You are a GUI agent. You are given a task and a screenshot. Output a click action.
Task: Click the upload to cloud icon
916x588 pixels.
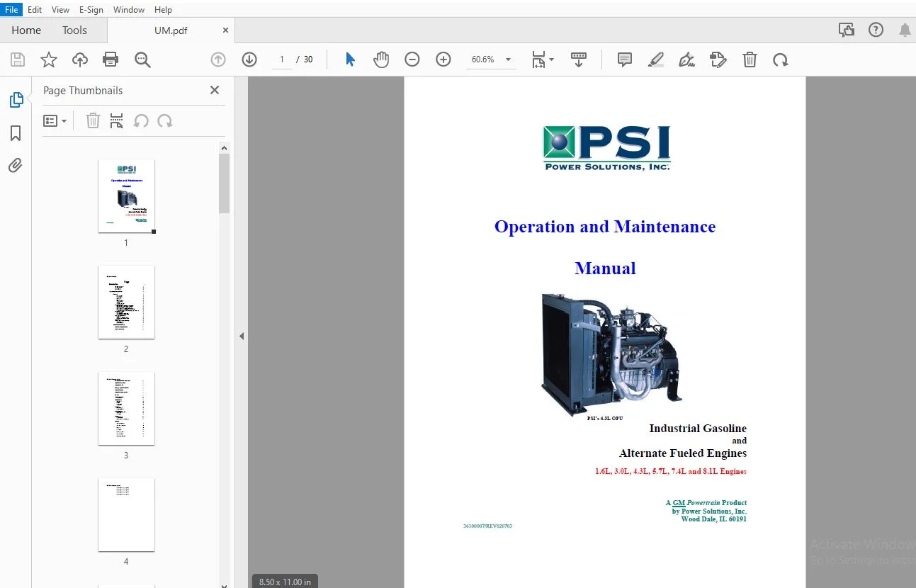pos(80,60)
